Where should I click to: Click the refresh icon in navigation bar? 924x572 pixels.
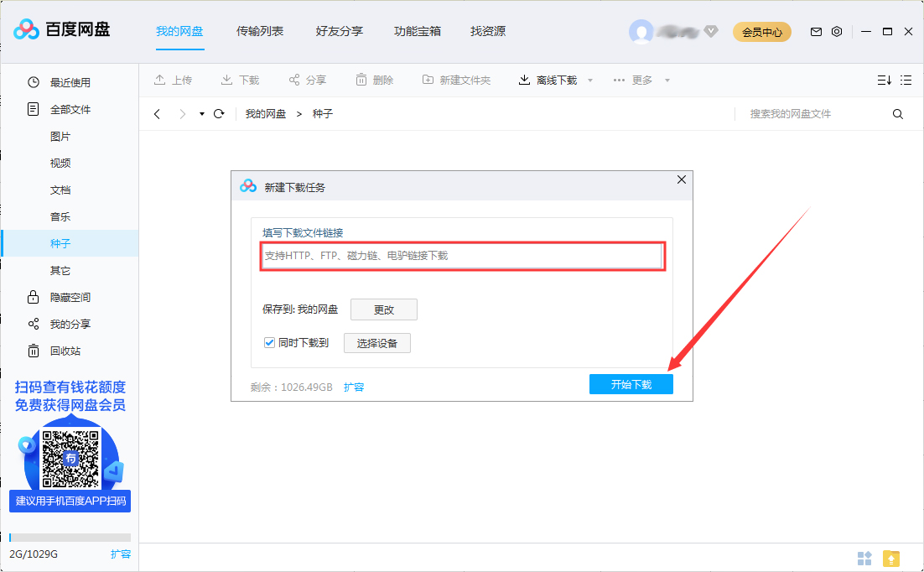pyautogui.click(x=218, y=113)
